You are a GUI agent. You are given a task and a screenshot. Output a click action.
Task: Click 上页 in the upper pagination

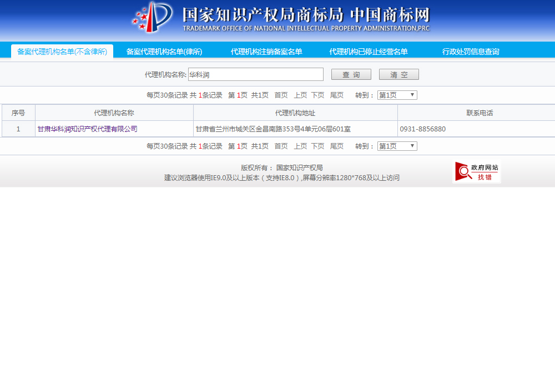pyautogui.click(x=300, y=95)
